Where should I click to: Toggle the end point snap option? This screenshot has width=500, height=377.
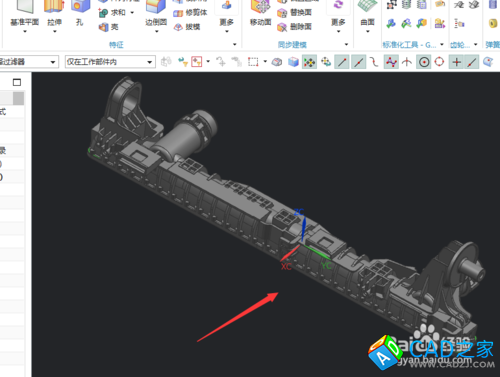click(342, 62)
